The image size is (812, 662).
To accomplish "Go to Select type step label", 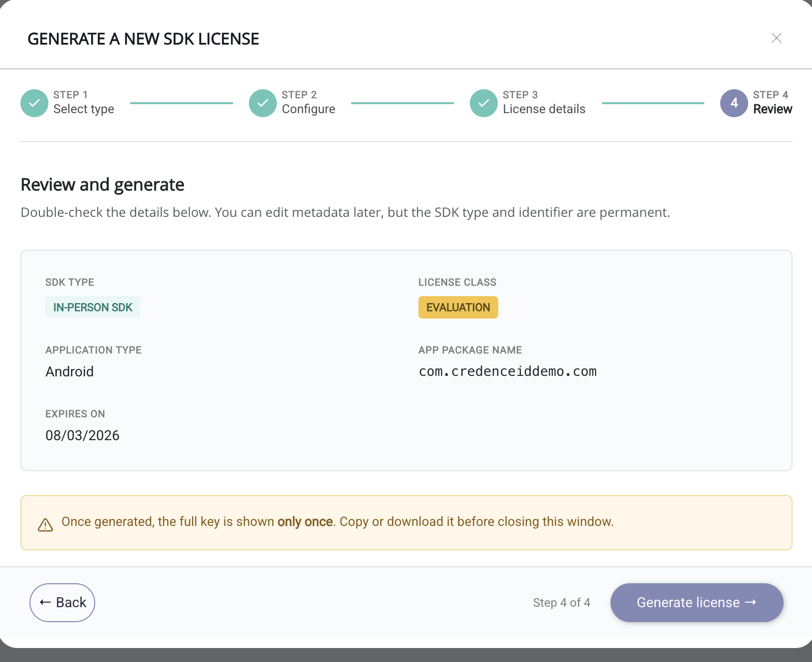I will tap(84, 109).
